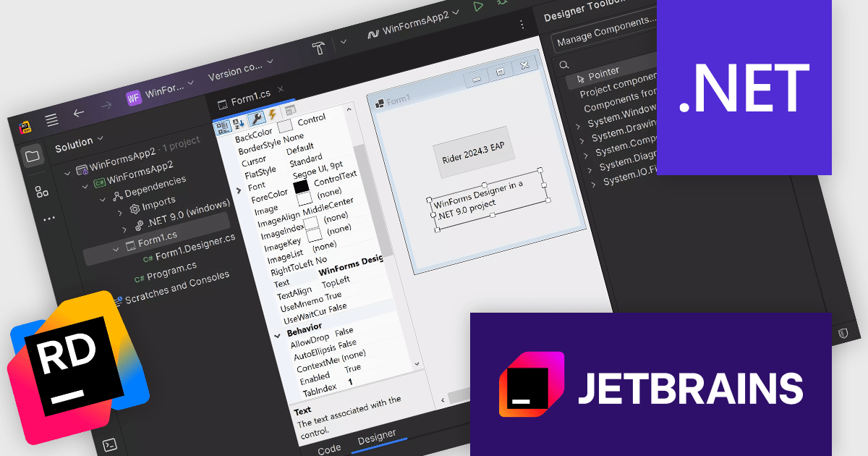Click the Build hammer icon

[318, 48]
